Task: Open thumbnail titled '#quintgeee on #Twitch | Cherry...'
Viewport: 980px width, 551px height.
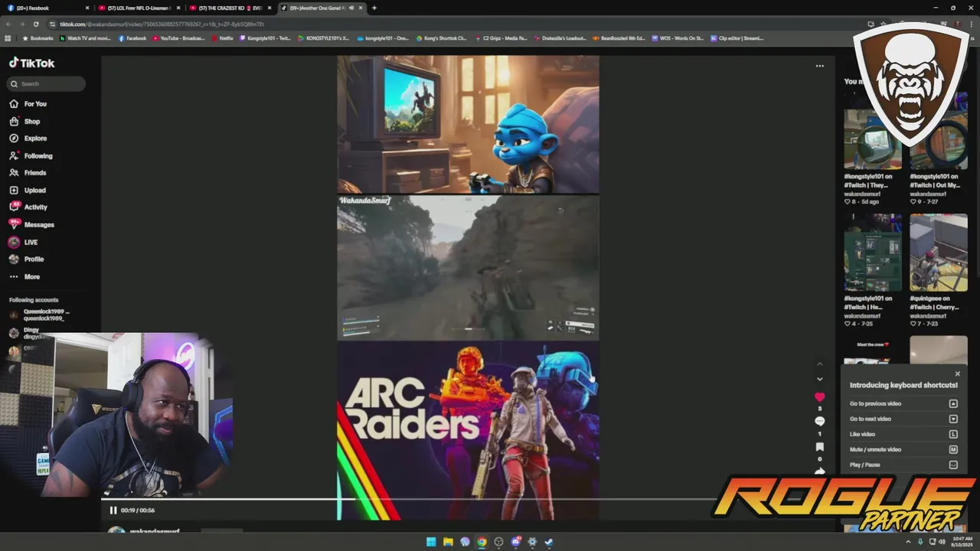Action: pos(939,253)
